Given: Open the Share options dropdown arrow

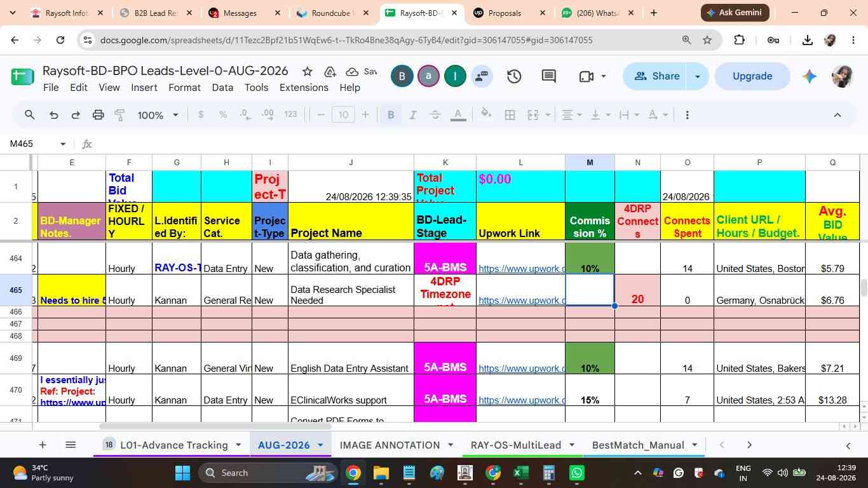Looking at the screenshot, I should click(x=697, y=76).
